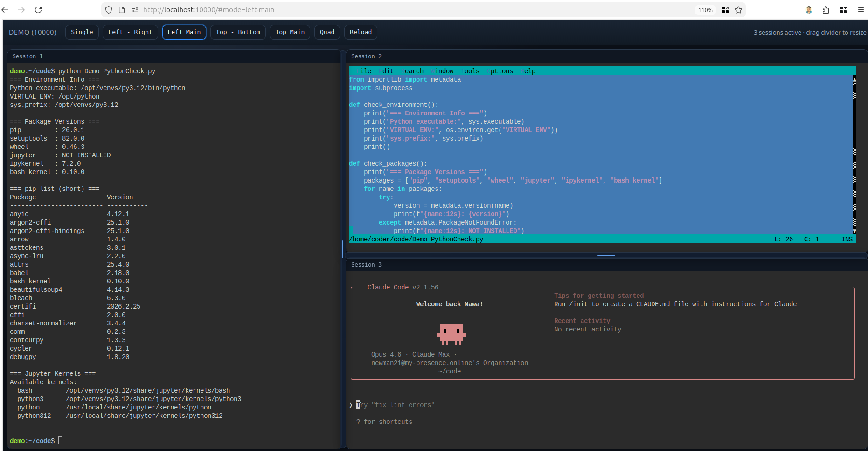Click the browser address bar URL
Viewport: 868px width, 451px height.
coord(208,10)
